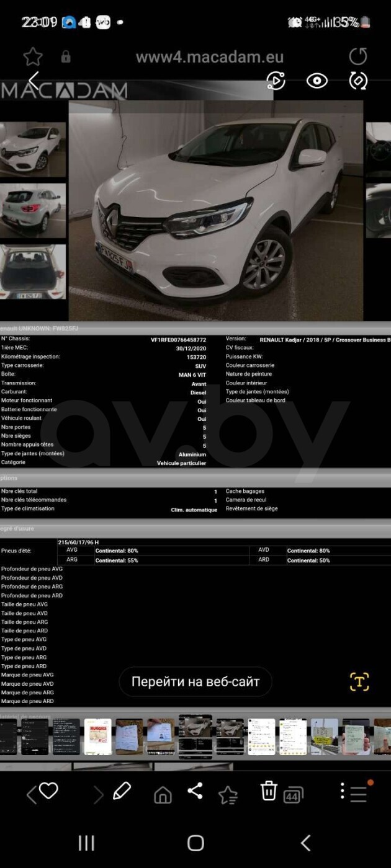Screen dimensions: 391x868
Task: Tap the Version RENAULT Kadjar text
Action: click(325, 339)
